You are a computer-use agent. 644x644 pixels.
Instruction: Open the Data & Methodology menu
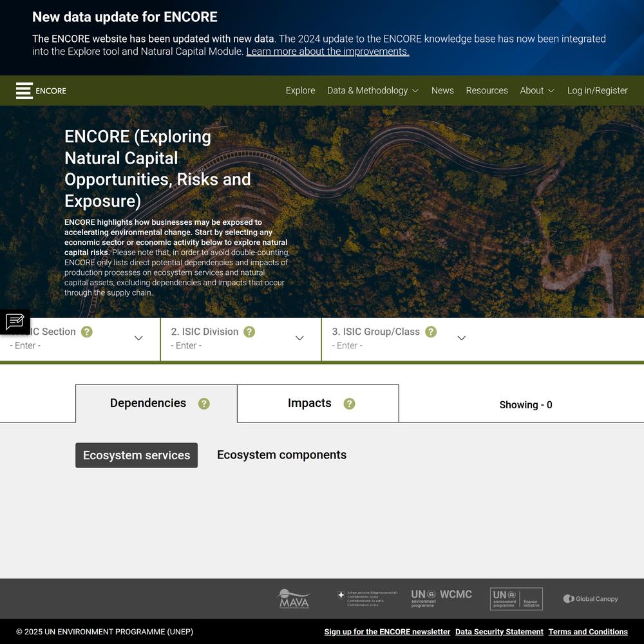372,91
